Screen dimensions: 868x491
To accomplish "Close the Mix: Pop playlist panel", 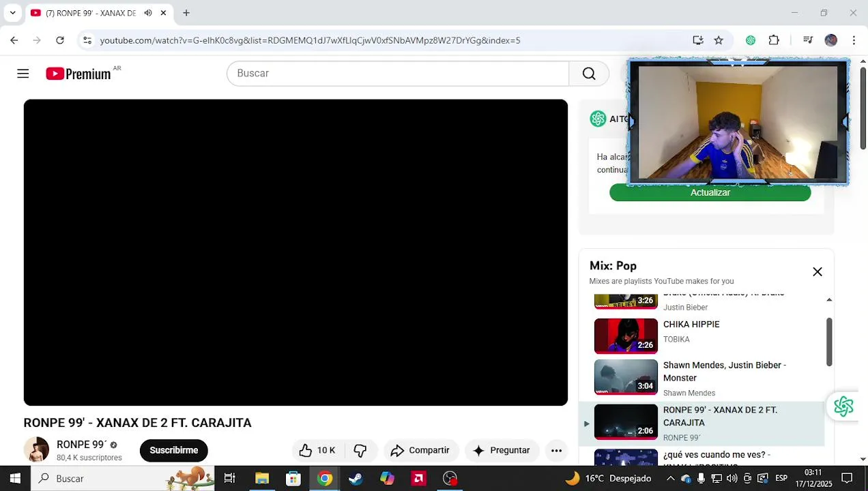I will 818,272.
